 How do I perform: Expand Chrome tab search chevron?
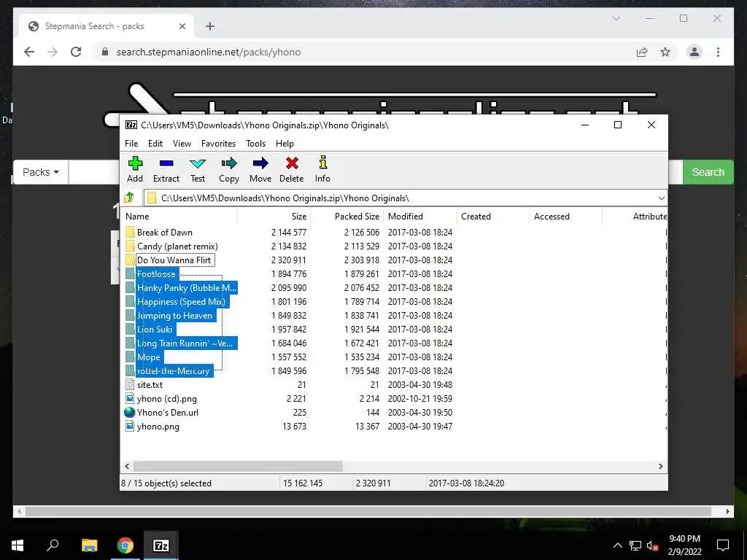coord(616,18)
